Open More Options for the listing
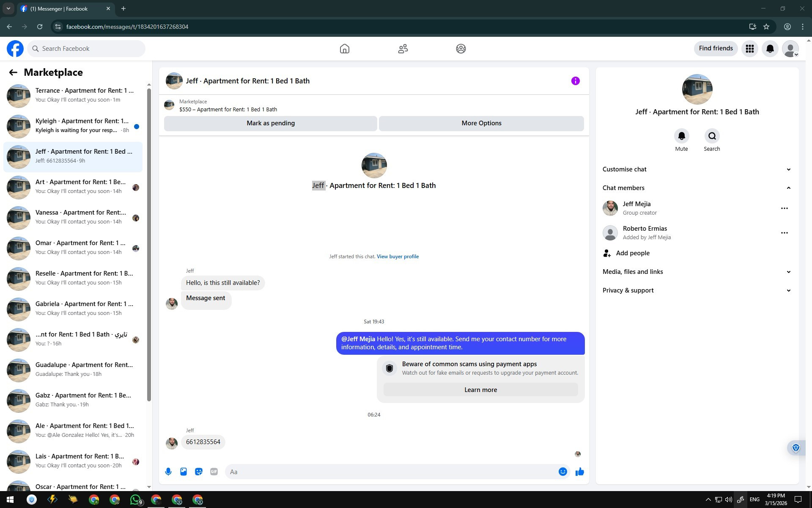 pyautogui.click(x=481, y=123)
